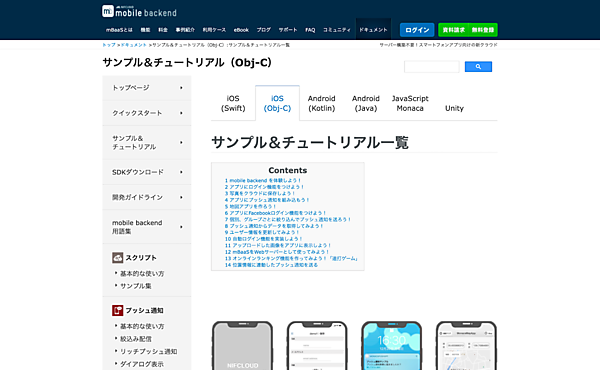Open contents item 3 about saving photos
The image size is (600, 370).
[x=260, y=193]
